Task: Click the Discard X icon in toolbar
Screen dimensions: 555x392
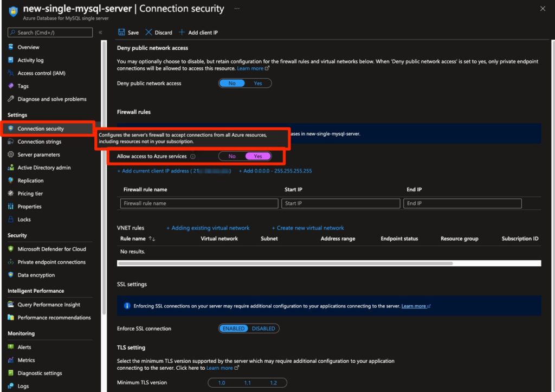Action: (x=149, y=32)
